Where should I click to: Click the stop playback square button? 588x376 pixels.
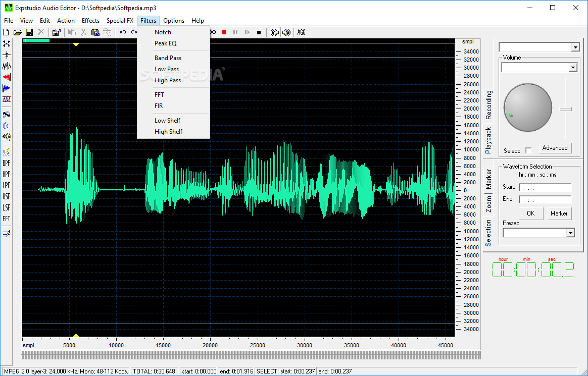pos(259,33)
